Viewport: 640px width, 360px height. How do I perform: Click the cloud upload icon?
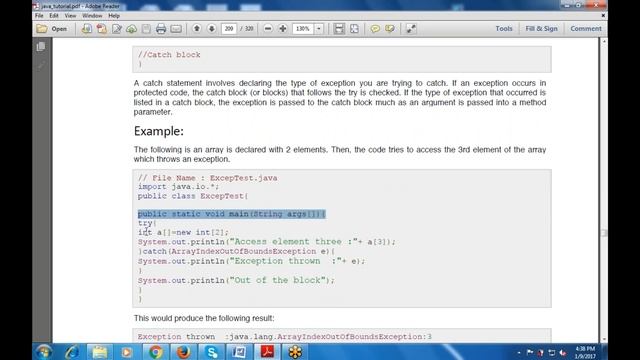point(131,29)
